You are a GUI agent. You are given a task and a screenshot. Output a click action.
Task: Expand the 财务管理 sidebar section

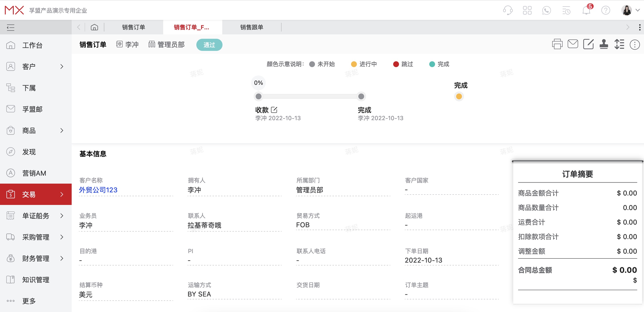coord(62,258)
